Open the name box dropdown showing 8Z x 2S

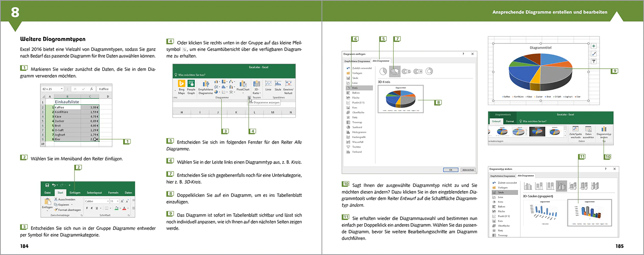tap(62, 89)
